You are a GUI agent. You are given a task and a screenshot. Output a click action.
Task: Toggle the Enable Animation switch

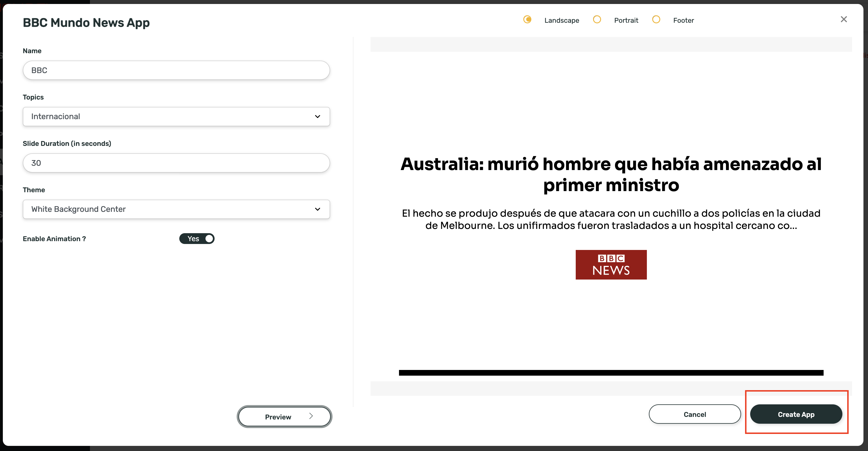[x=197, y=239]
